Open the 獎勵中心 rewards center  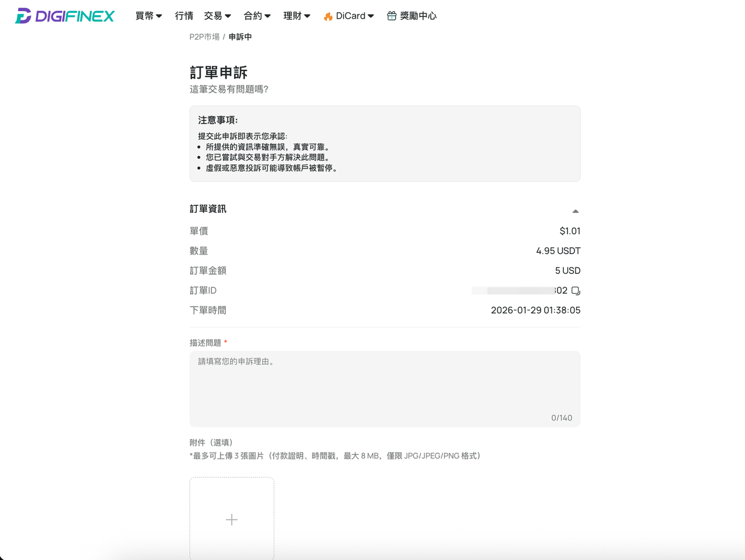coord(411,16)
